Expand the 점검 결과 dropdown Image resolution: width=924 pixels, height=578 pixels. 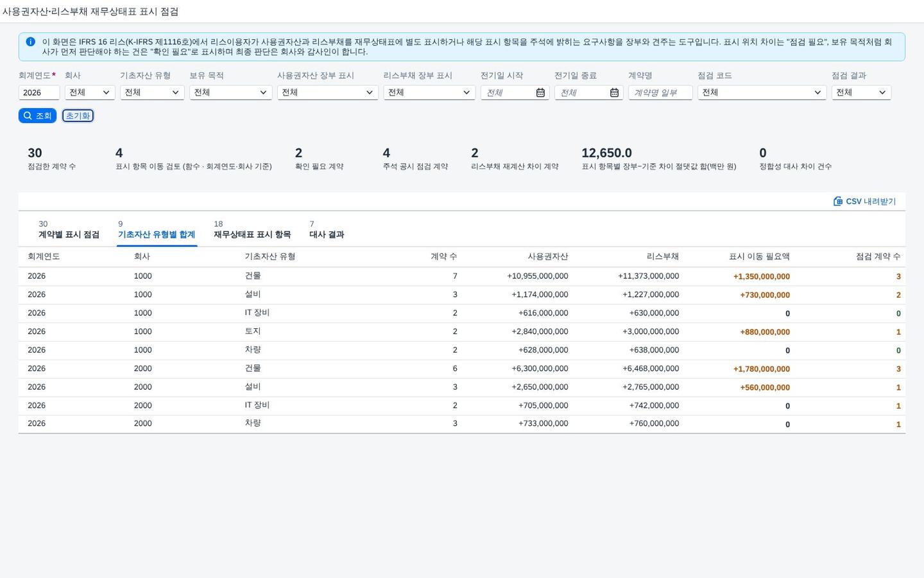tap(861, 92)
